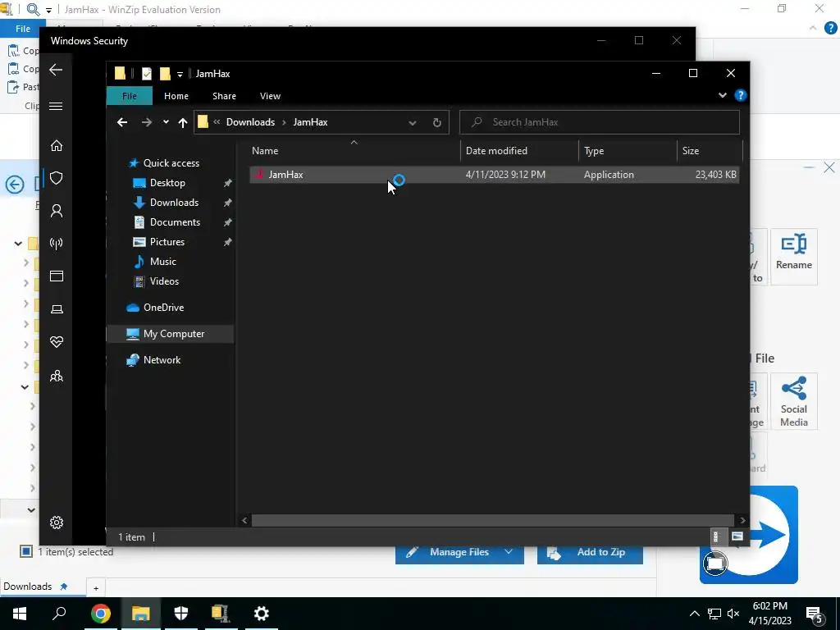Click Manage Files button
Screen dimensions: 840x630
coord(459,552)
